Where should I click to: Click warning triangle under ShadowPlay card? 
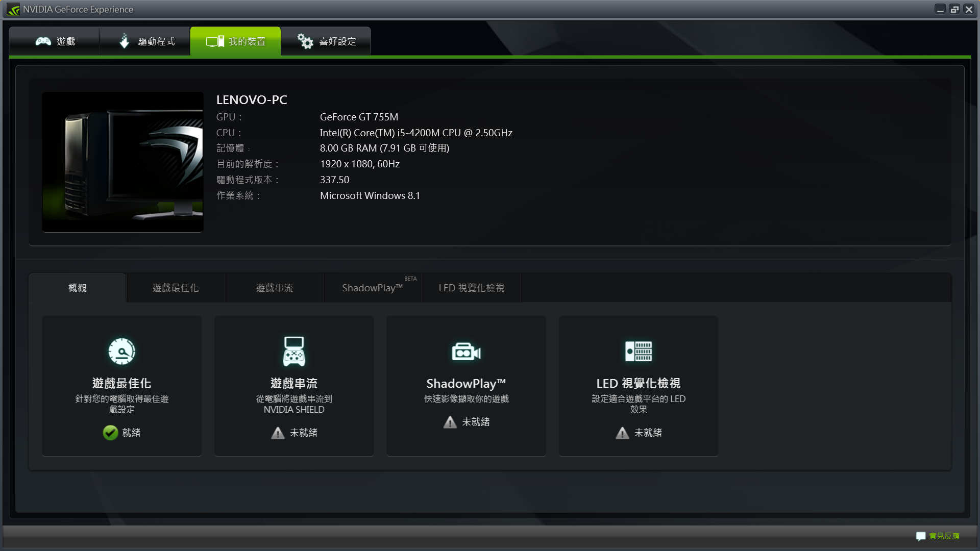coord(450,422)
